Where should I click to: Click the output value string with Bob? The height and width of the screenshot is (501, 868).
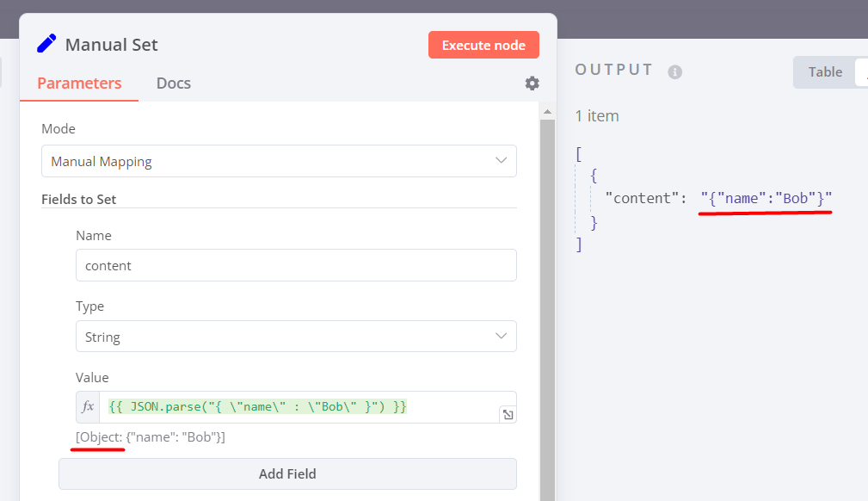pyautogui.click(x=766, y=199)
